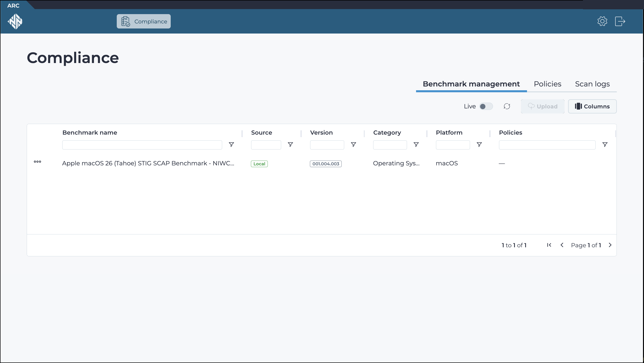Sort by Version column header

click(x=321, y=133)
